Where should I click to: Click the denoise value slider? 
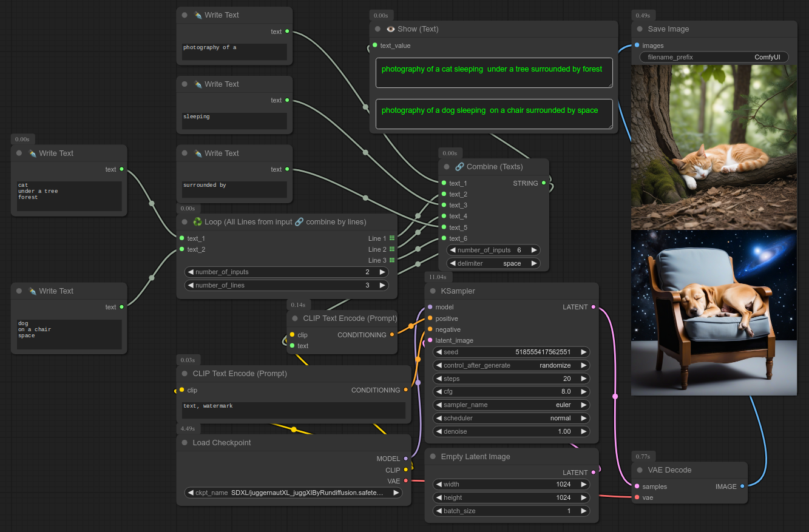tap(511, 431)
